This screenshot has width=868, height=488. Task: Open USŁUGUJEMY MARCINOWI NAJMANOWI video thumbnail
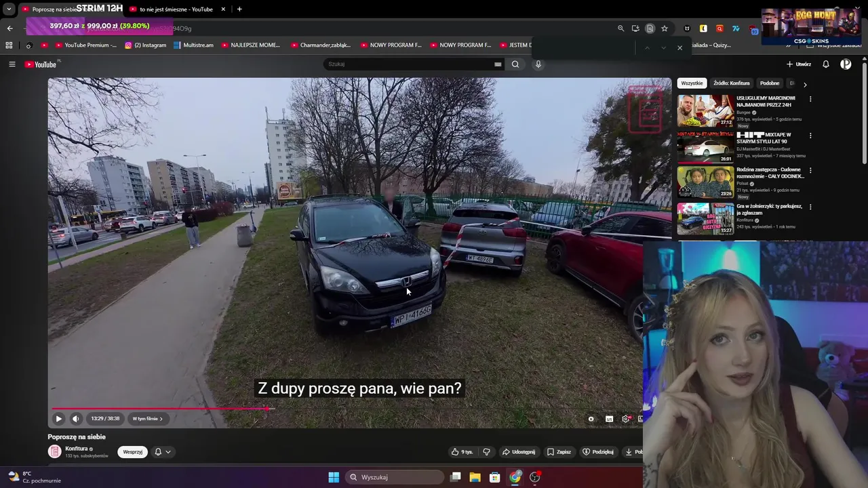(x=705, y=110)
